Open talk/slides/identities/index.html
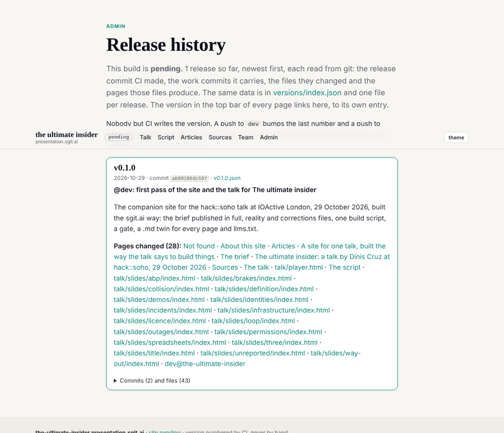504x433 pixels. click(260, 299)
